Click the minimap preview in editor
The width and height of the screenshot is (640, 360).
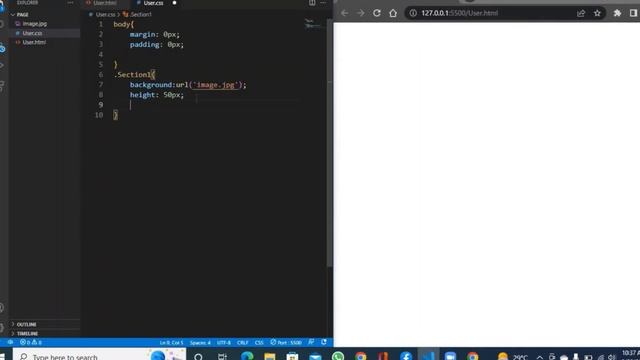[x=312, y=24]
